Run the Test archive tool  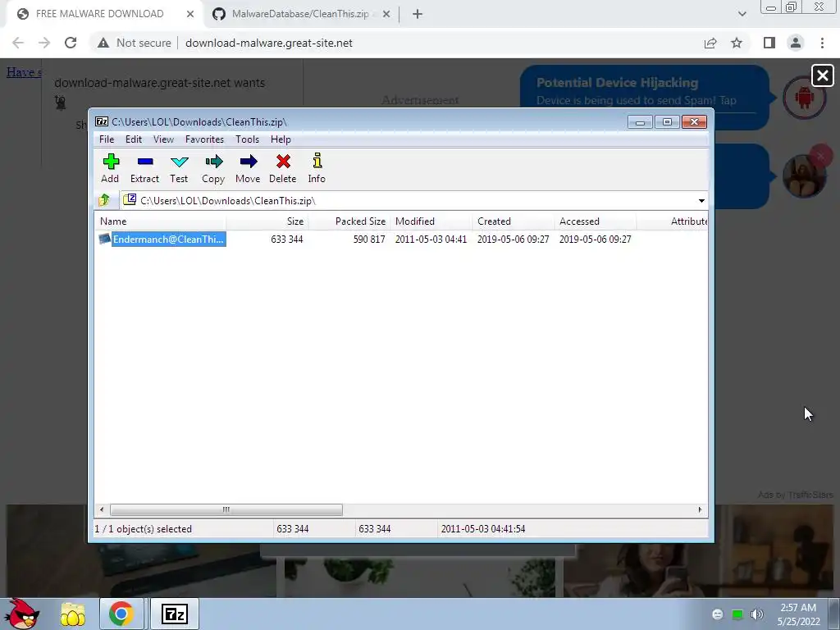click(179, 168)
